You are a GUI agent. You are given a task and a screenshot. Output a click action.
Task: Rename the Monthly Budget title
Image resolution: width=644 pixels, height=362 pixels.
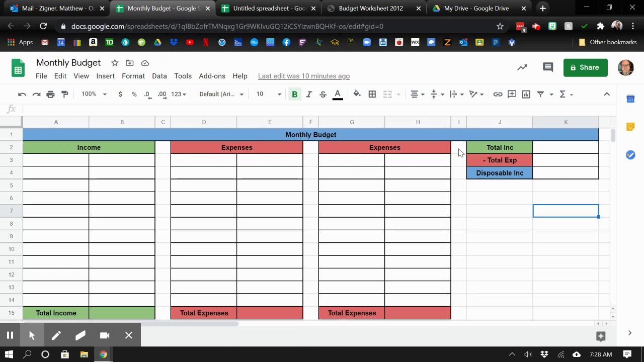pos(68,63)
